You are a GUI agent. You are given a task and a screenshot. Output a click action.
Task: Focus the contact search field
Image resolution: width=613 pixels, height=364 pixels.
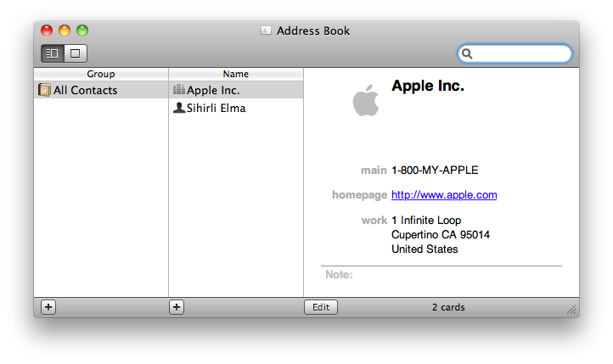(520, 53)
